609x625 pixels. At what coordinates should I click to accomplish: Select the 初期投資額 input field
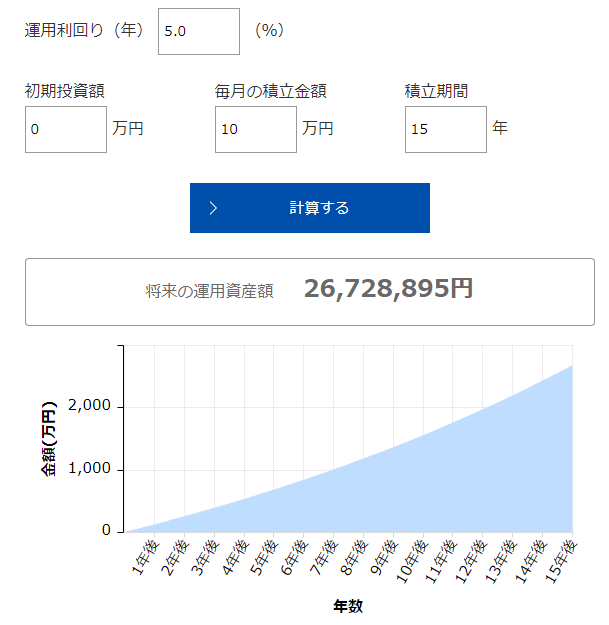(66, 130)
